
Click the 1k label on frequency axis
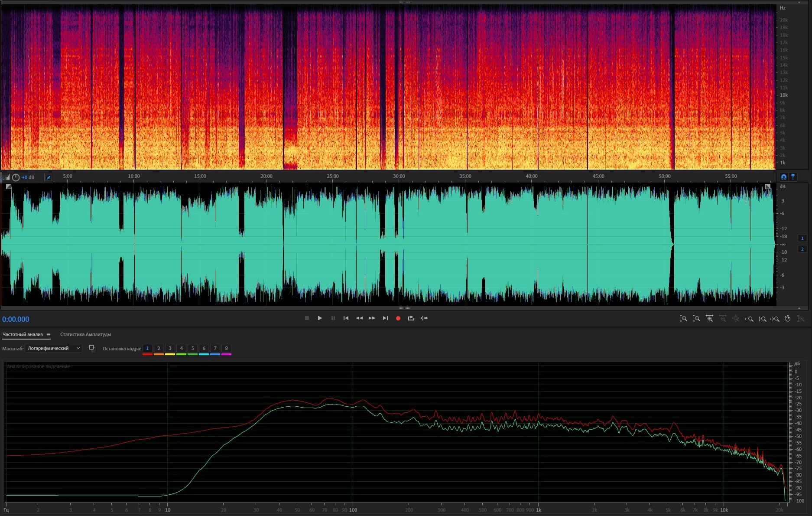tap(538, 510)
